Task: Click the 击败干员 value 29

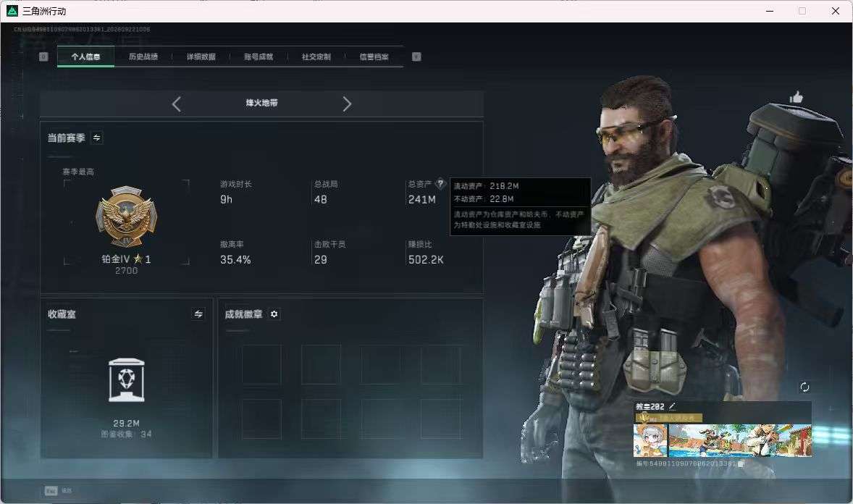Action: point(321,260)
